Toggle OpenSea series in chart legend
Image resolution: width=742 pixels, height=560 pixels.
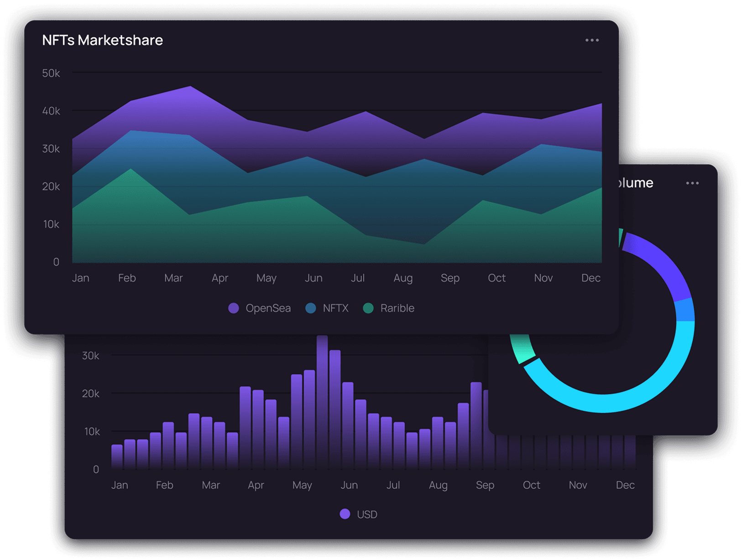tap(268, 308)
